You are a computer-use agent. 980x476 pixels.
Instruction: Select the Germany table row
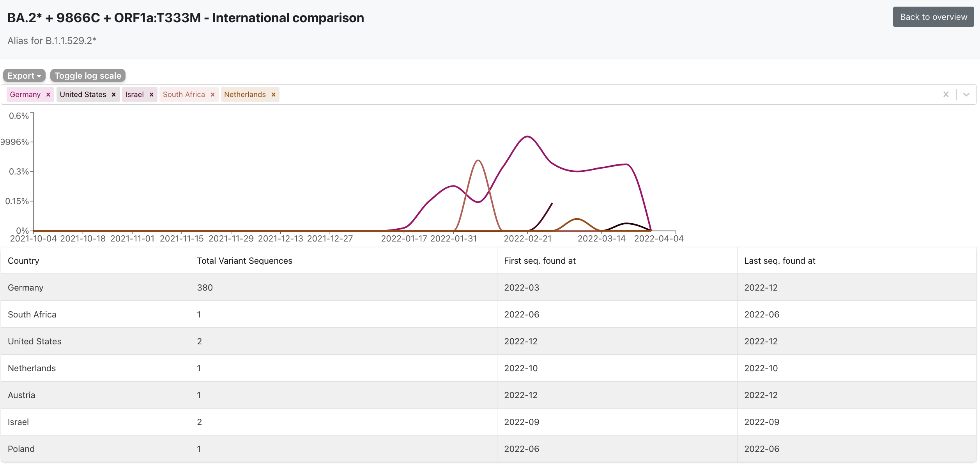click(26, 287)
